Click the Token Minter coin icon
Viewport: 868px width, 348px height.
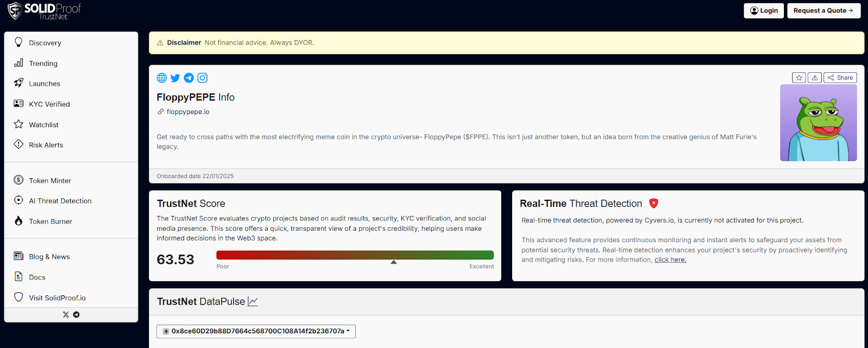pos(18,180)
